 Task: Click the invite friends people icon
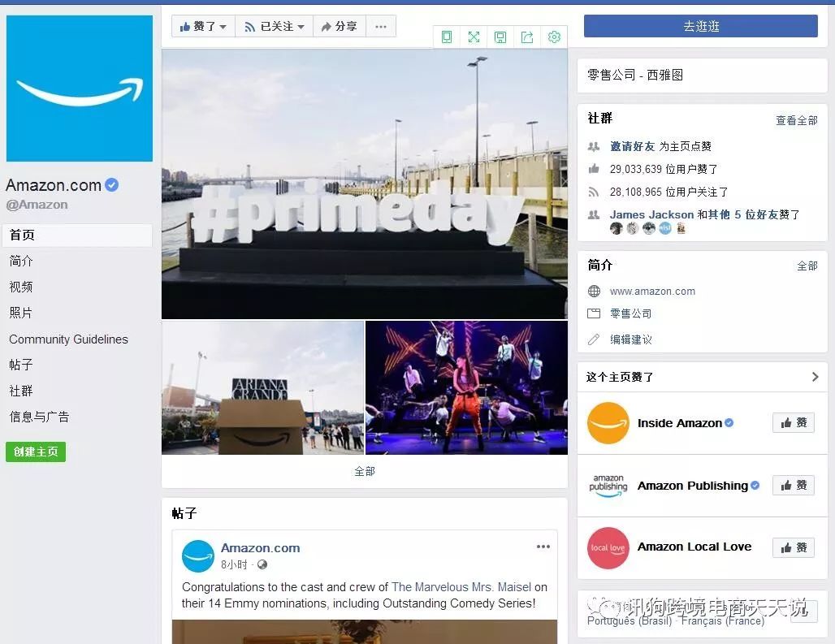pos(594,146)
